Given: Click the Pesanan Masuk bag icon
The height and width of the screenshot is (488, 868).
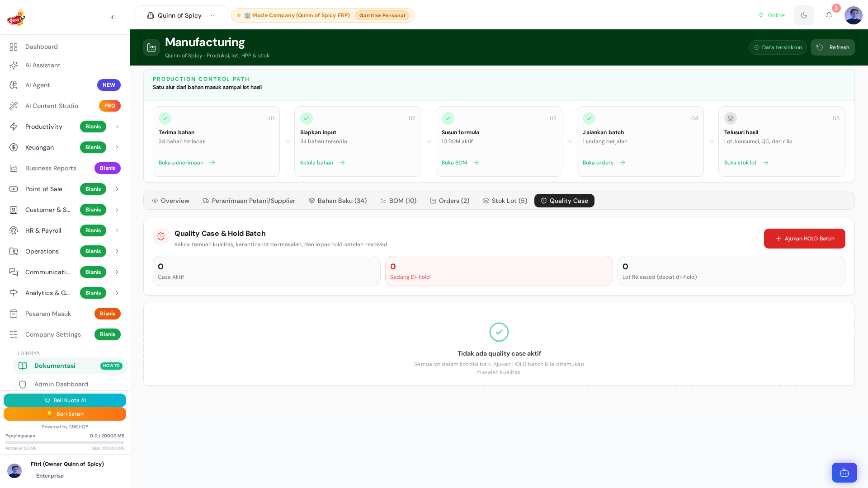Looking at the screenshot, I should click(14, 314).
